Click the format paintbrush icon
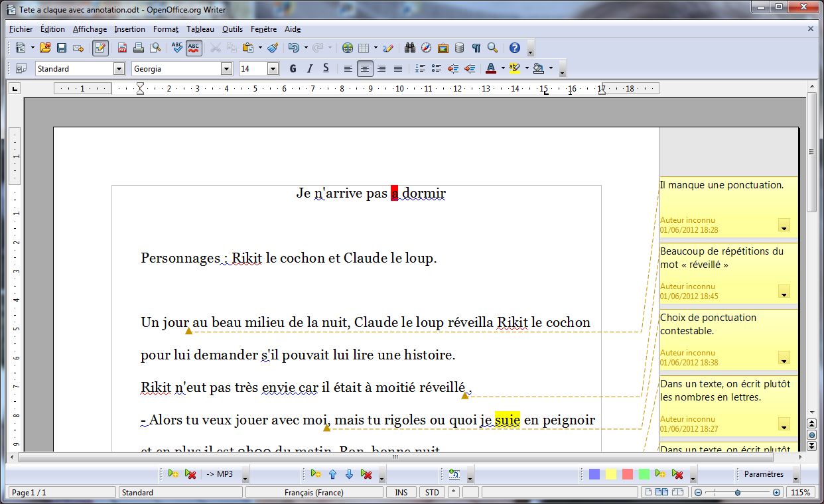 pyautogui.click(x=273, y=48)
